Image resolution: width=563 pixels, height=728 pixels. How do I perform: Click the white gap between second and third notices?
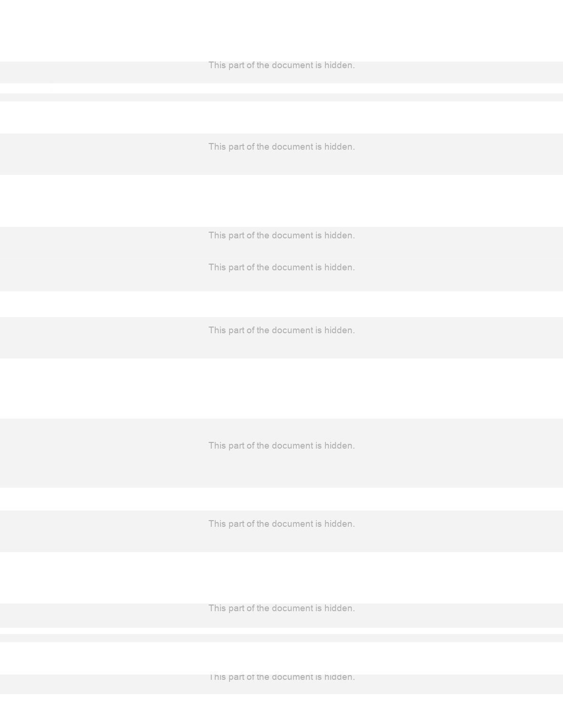pos(281,201)
